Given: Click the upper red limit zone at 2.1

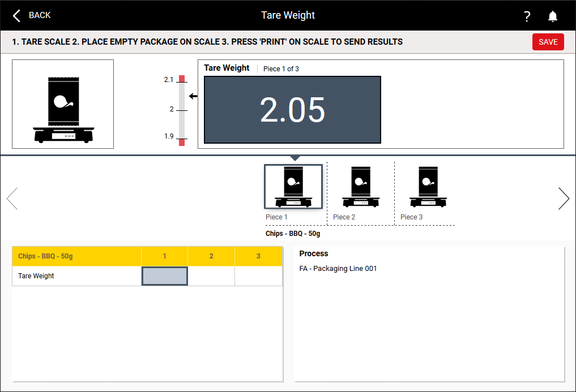Looking at the screenshot, I should [x=182, y=79].
